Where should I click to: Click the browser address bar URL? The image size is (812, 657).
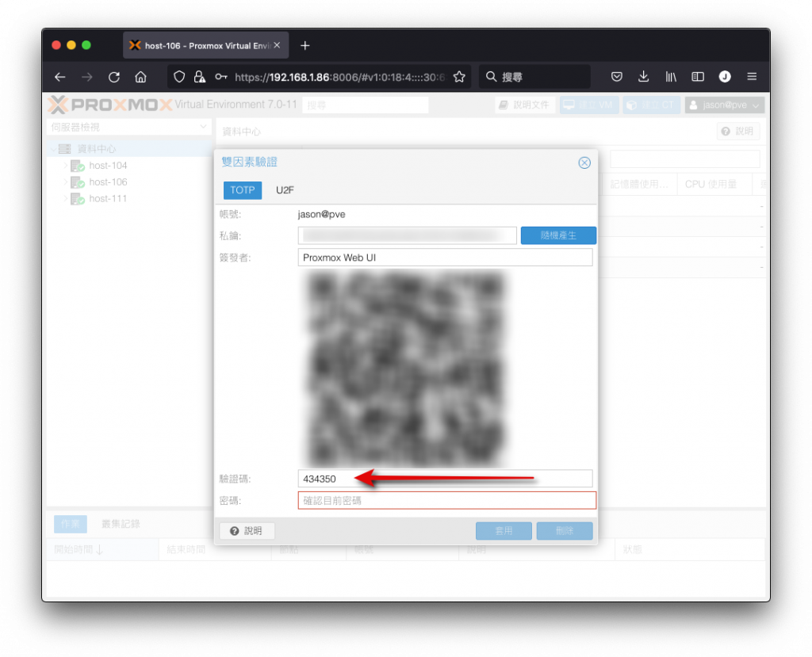tap(339, 77)
